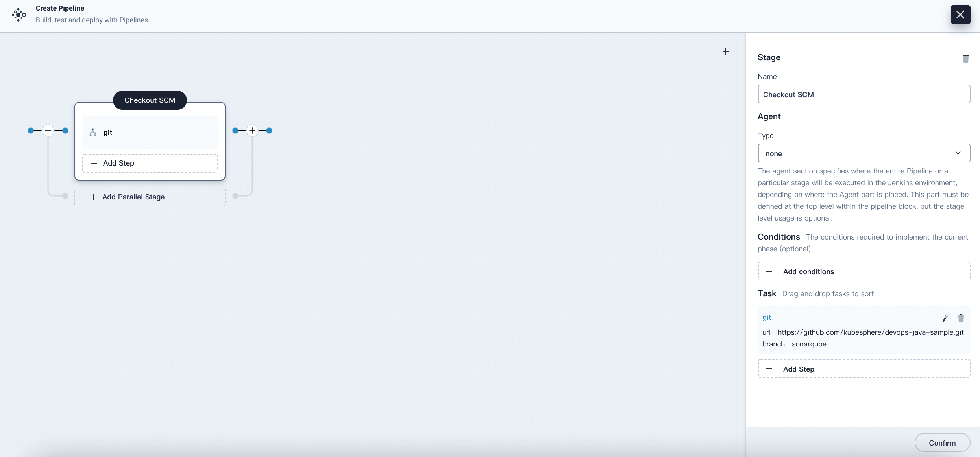980x457 pixels.
Task: Zoom in the pipeline canvas
Action: (725, 52)
